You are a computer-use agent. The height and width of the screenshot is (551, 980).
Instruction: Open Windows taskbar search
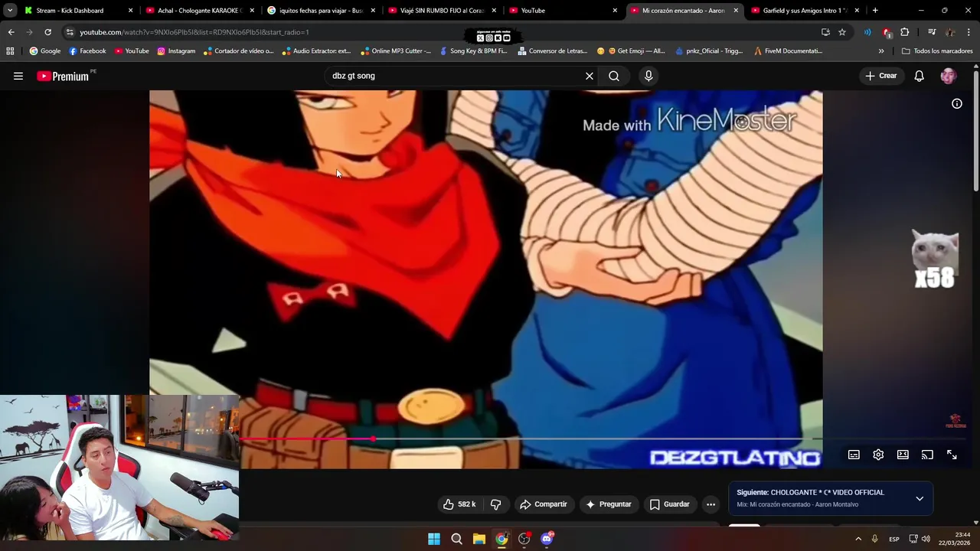(456, 539)
